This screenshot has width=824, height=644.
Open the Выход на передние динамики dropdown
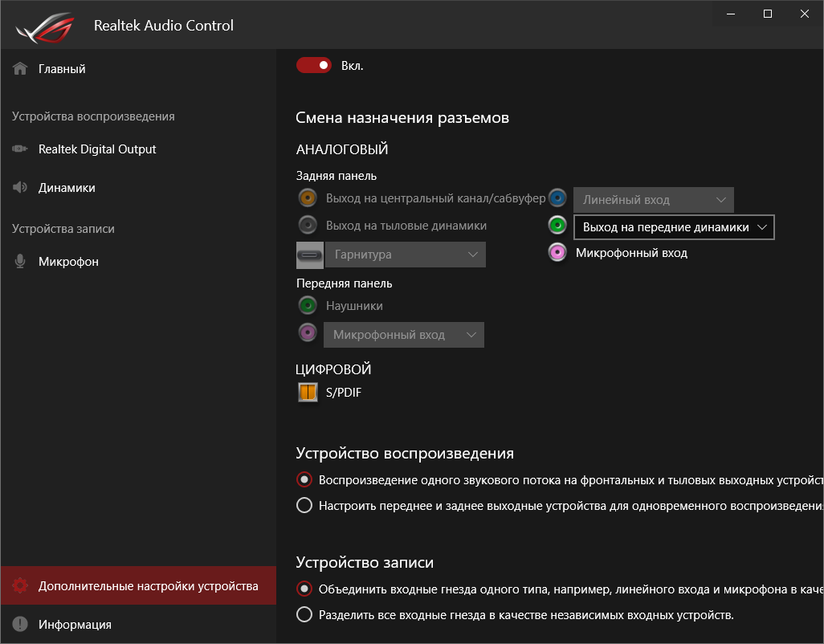[673, 227]
